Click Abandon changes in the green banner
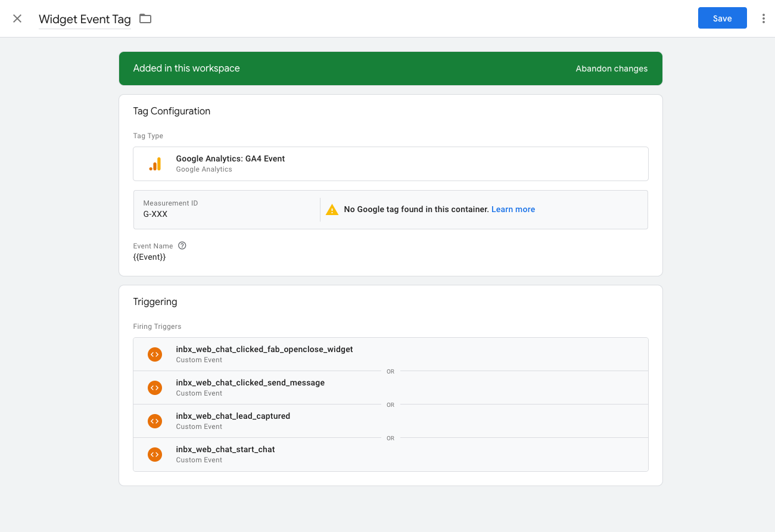Image resolution: width=775 pixels, height=532 pixels. (x=611, y=69)
